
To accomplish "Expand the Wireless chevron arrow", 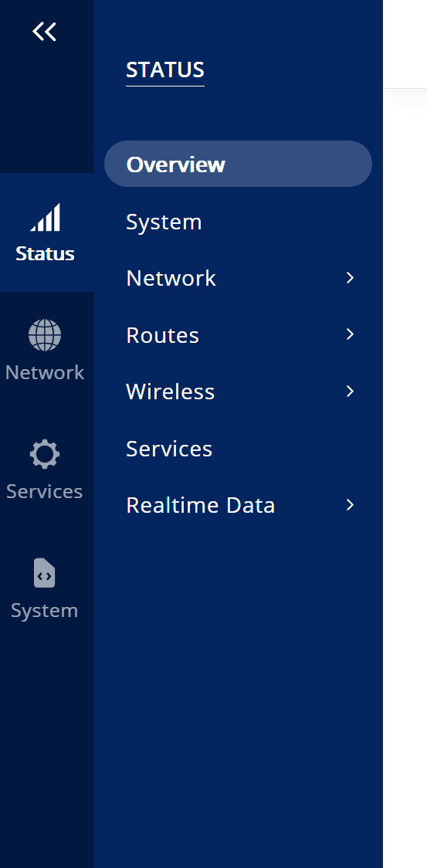I will click(350, 392).
